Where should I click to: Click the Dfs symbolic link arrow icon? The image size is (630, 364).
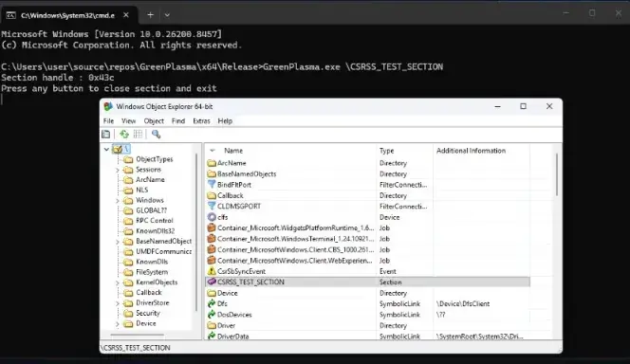[212, 303]
